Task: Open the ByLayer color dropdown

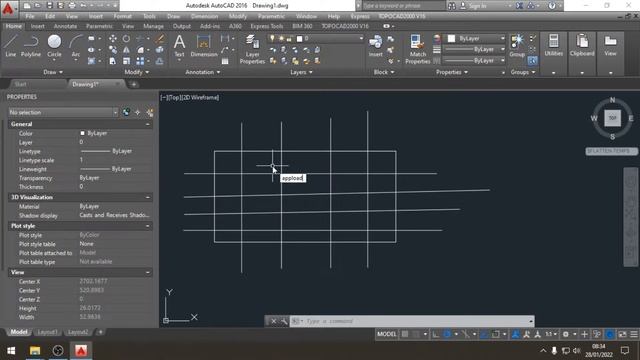Action: coord(476,38)
